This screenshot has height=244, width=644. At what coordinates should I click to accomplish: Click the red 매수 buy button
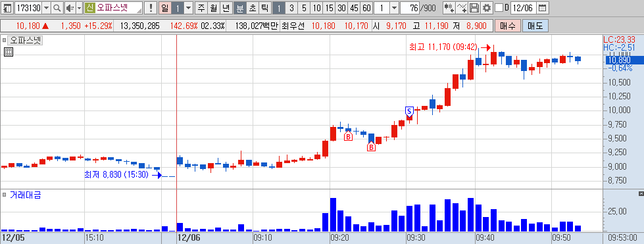tap(508, 26)
